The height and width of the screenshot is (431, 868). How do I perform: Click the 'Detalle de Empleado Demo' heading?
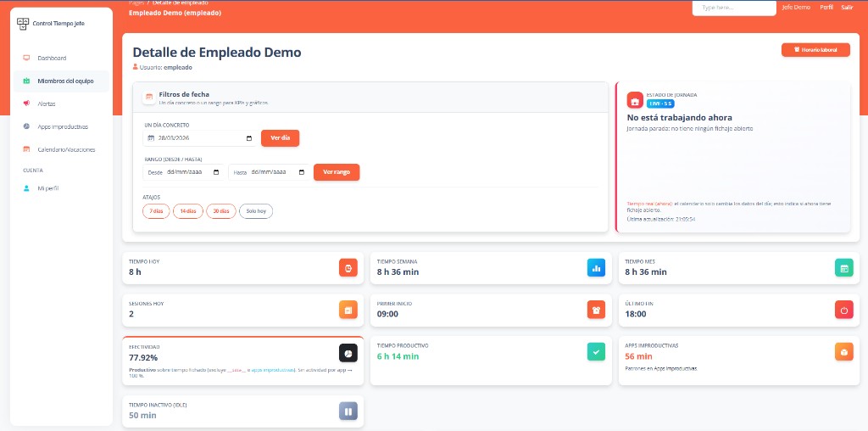coord(217,52)
